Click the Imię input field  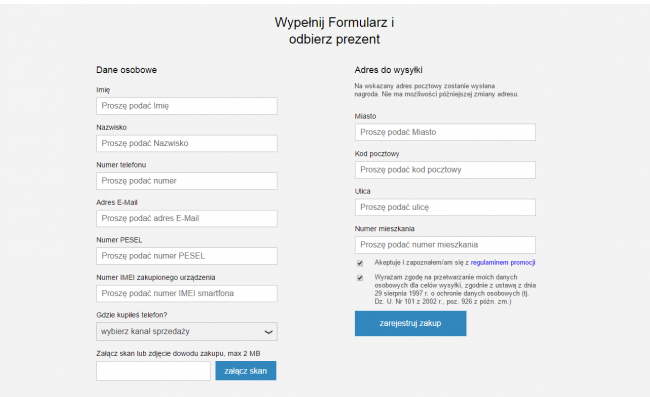pos(187,106)
